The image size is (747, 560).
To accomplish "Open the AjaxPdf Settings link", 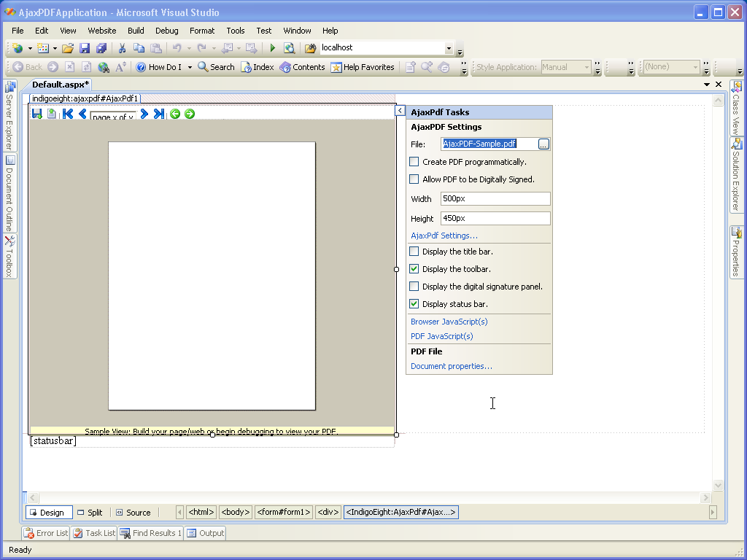I will click(444, 236).
